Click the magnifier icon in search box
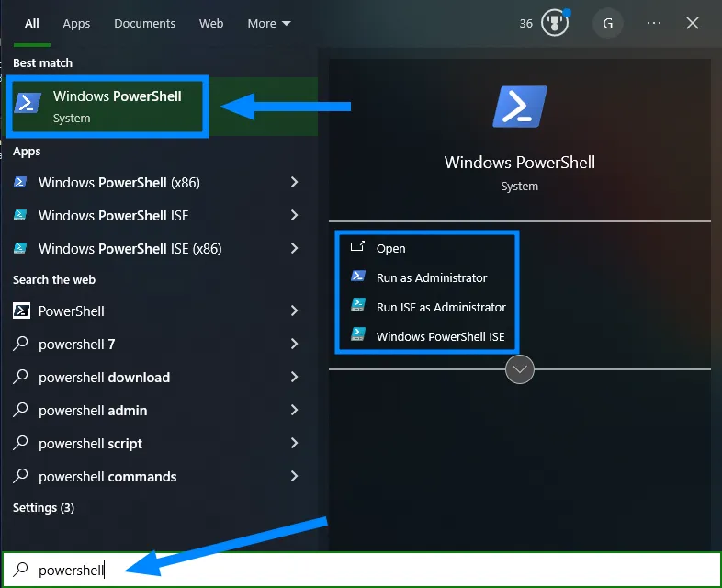Image resolution: width=722 pixels, height=588 pixels. click(x=20, y=570)
